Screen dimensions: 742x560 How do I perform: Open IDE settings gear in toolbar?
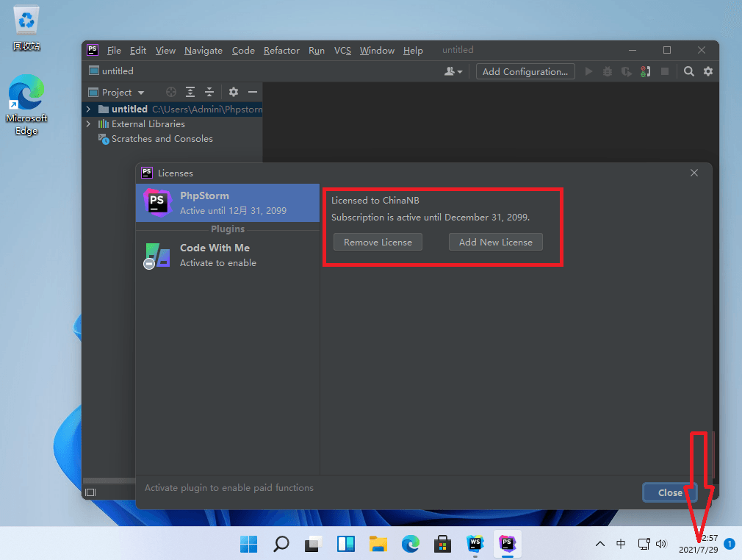click(x=708, y=71)
